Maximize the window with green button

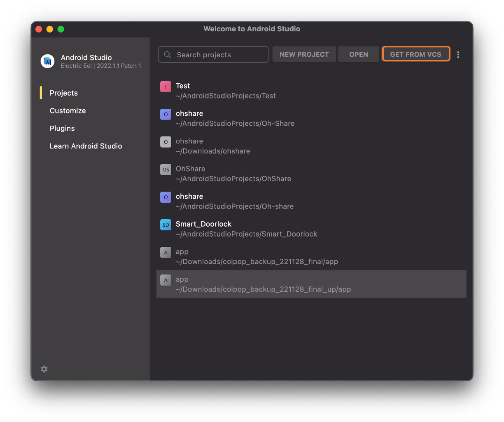click(x=61, y=29)
